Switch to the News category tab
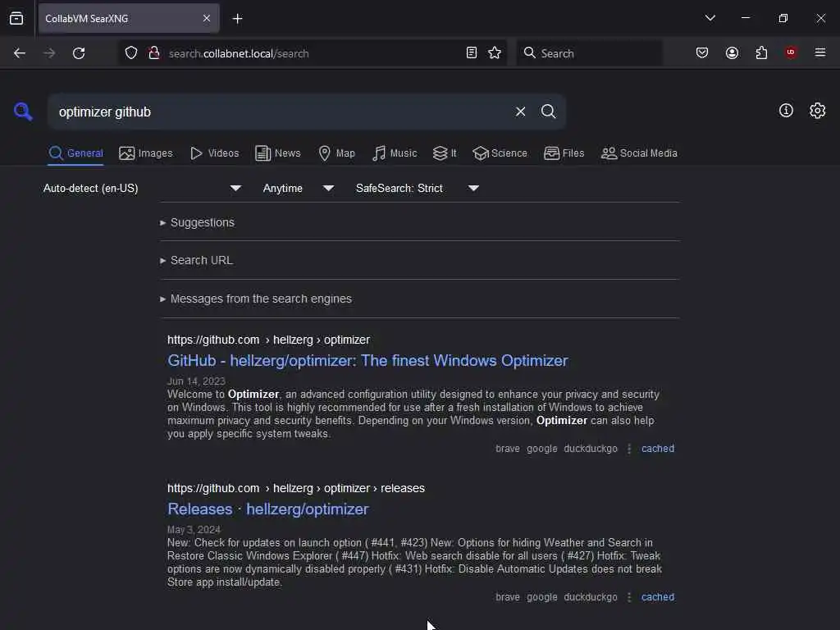The height and width of the screenshot is (630, 840). pos(277,153)
